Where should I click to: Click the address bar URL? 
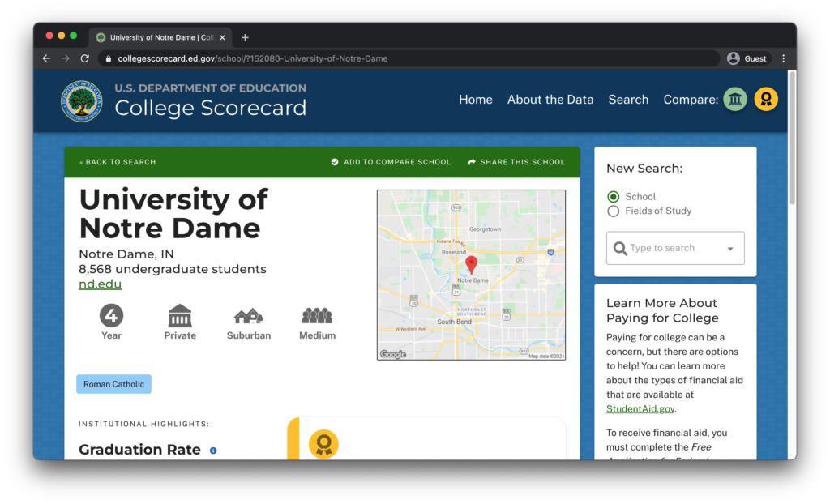[253, 59]
